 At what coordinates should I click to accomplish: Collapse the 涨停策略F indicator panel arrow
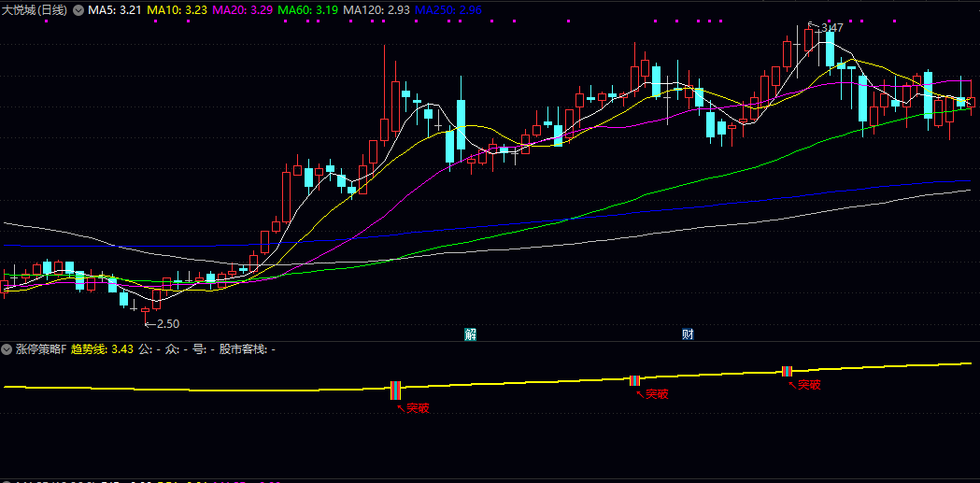coord(7,349)
